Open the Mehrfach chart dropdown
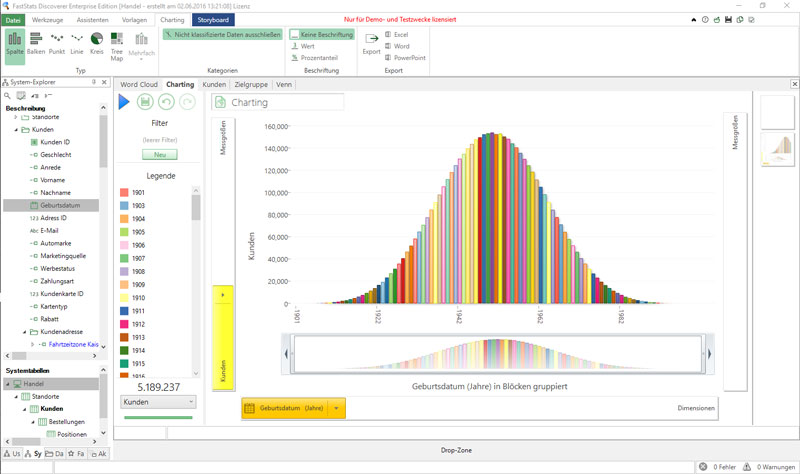800x474 pixels. pyautogui.click(x=141, y=46)
